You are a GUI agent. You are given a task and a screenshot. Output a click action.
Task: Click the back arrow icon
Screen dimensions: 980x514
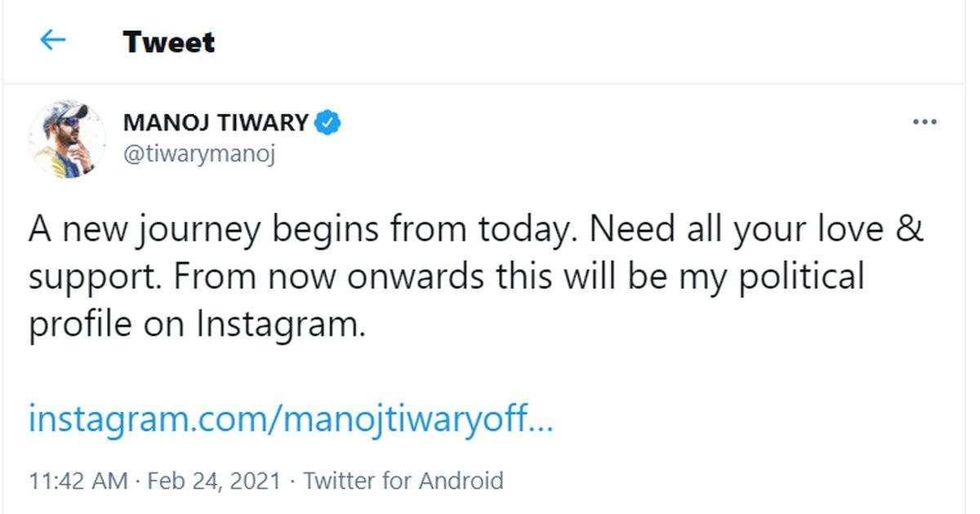point(52,40)
